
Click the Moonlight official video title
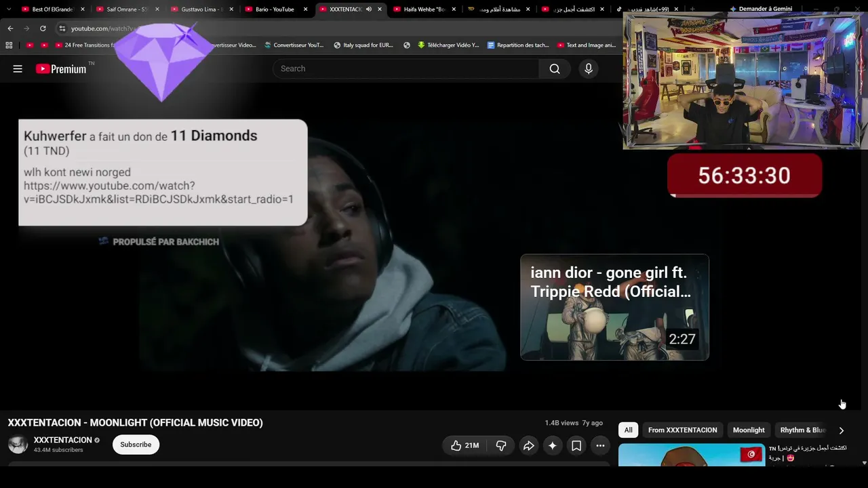pyautogui.click(x=135, y=423)
